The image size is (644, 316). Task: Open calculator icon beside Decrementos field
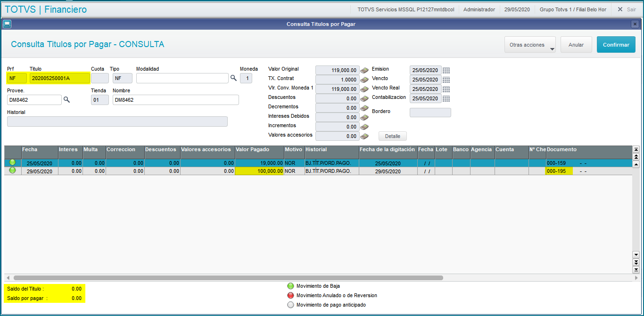pyautogui.click(x=364, y=108)
